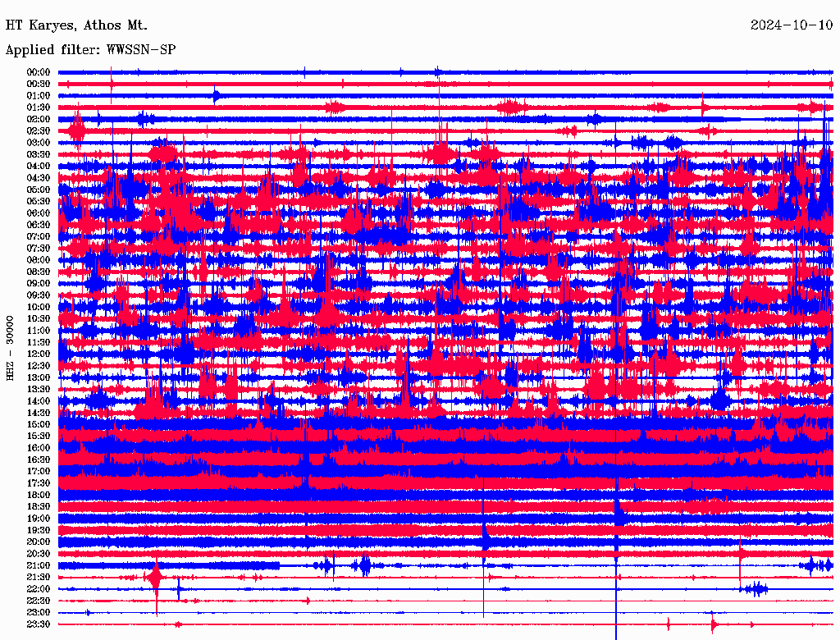Select the 21:30 time label
Image resolution: width=840 pixels, height=640 pixels.
pos(39,578)
